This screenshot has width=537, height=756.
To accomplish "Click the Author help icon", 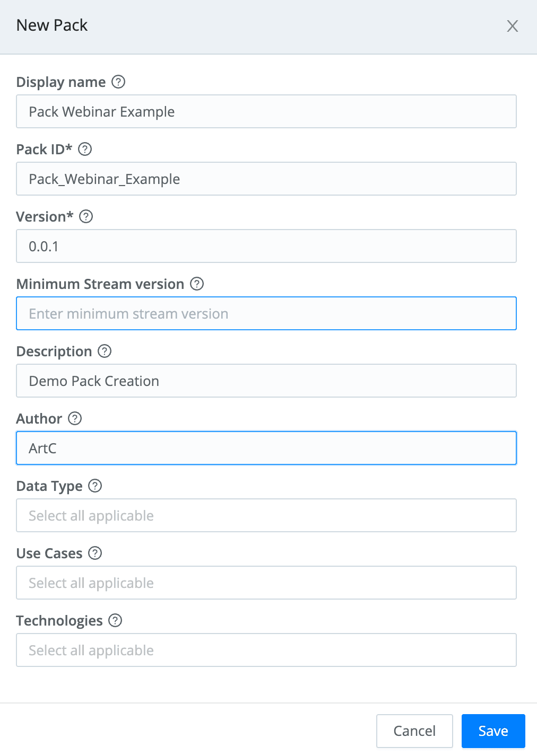I will point(75,419).
